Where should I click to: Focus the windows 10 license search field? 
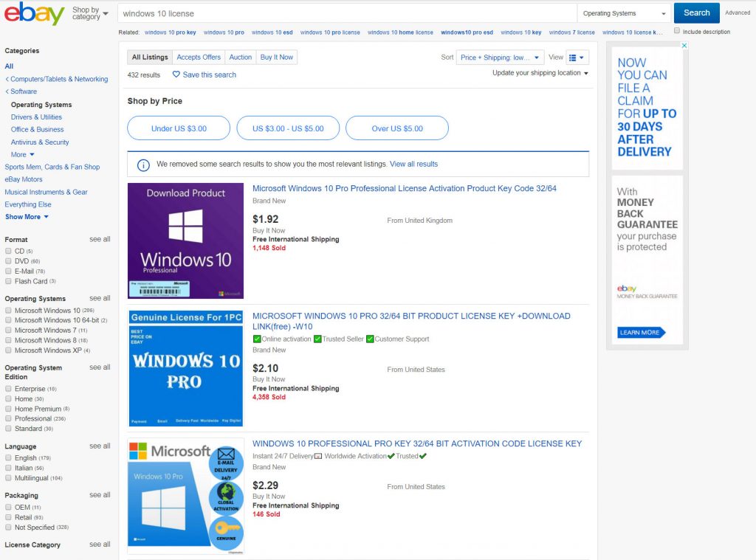(347, 13)
